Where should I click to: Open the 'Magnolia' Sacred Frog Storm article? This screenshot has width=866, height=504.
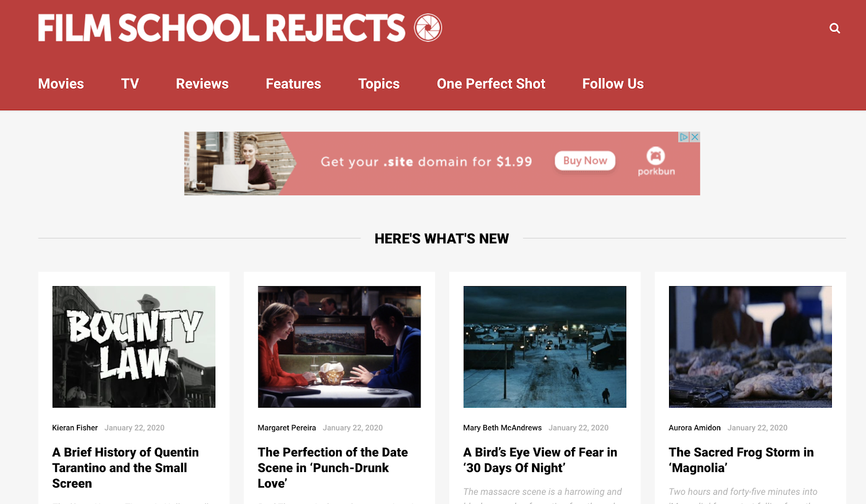[741, 460]
